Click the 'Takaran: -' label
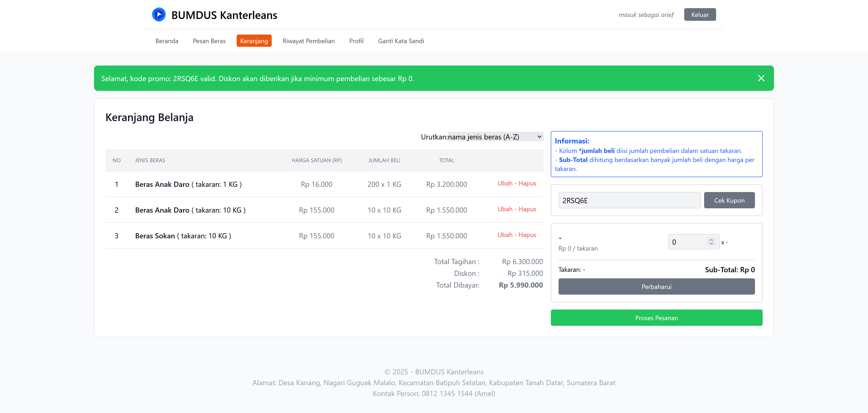Screen dimensions: 868x413 tap(571, 270)
